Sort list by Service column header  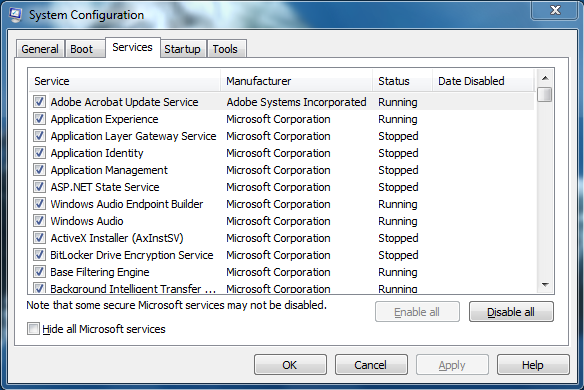(x=124, y=81)
